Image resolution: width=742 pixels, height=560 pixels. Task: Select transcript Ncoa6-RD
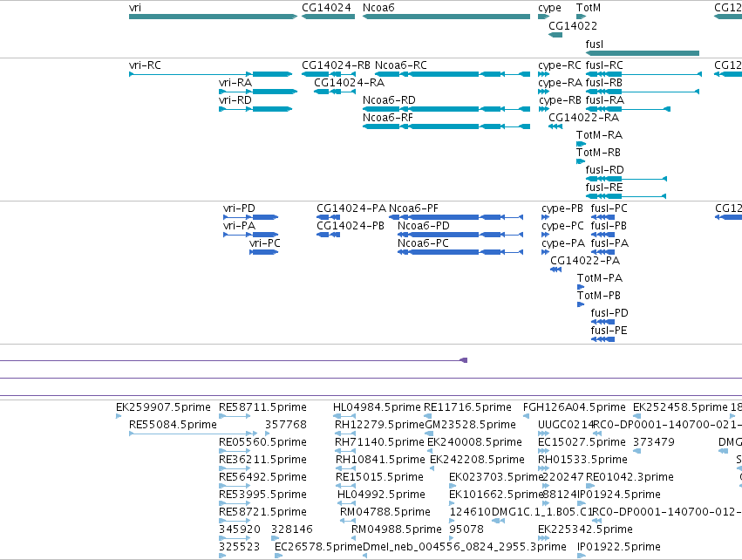[446, 109]
